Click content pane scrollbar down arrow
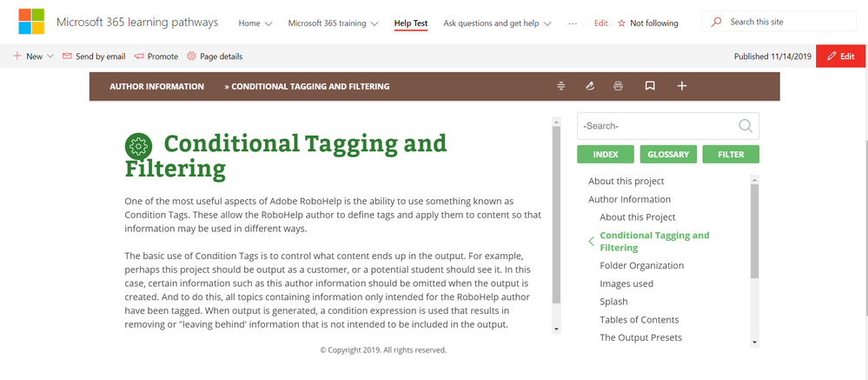 pos(557,330)
